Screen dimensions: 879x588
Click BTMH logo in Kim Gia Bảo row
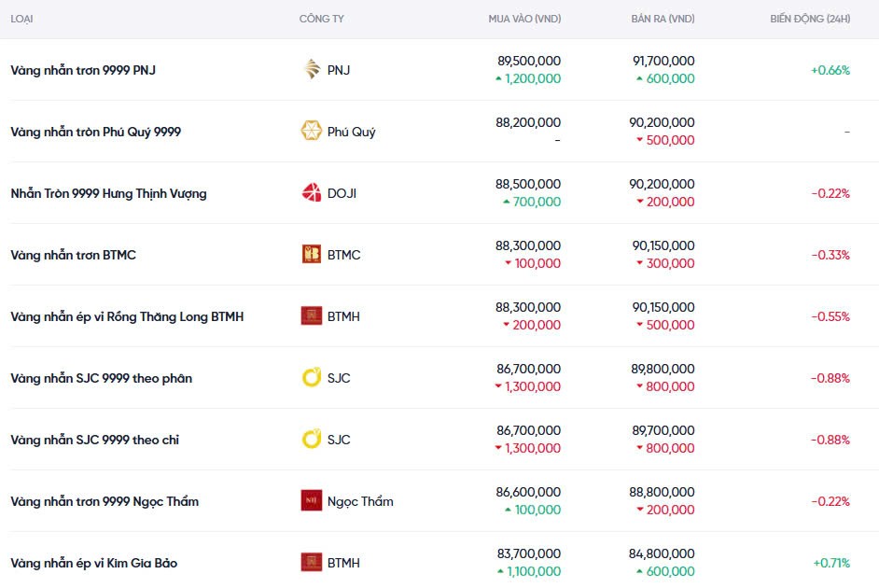312,563
